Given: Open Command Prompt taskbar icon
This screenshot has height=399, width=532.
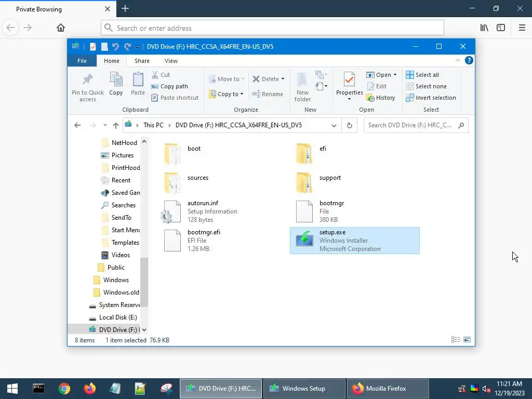Looking at the screenshot, I should pos(38,389).
